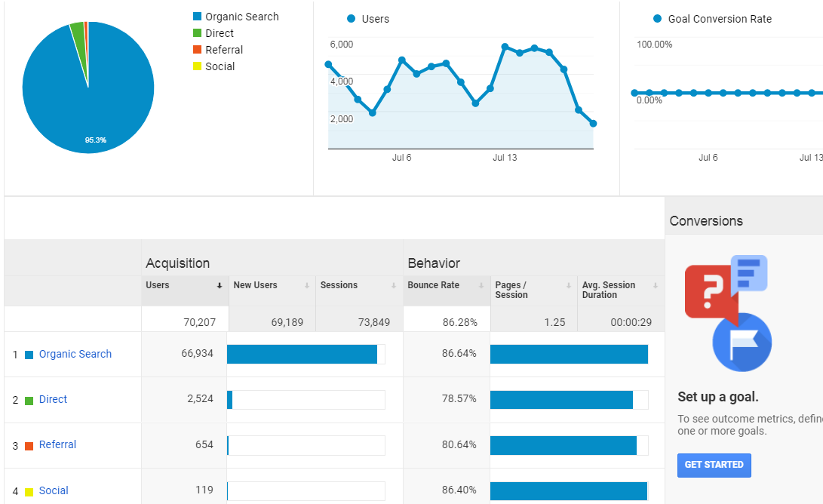Sort by New Users column arrow
Image resolution: width=823 pixels, height=504 pixels.
pos(307,286)
